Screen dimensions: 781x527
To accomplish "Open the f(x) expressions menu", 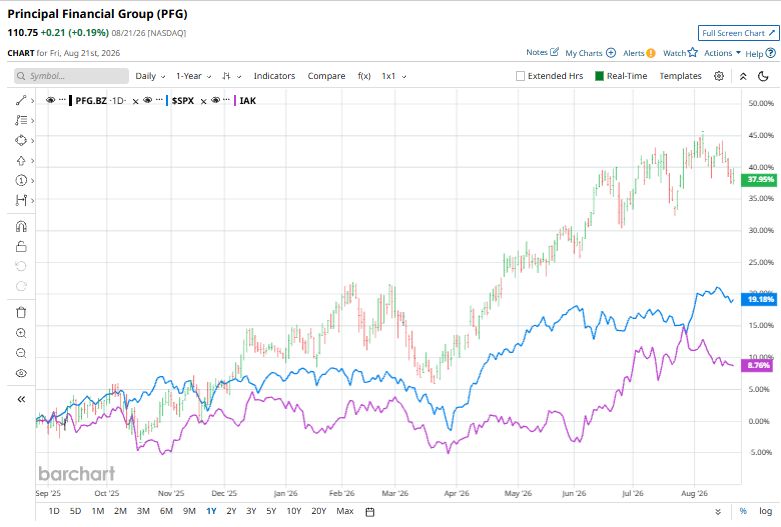I will coord(364,76).
